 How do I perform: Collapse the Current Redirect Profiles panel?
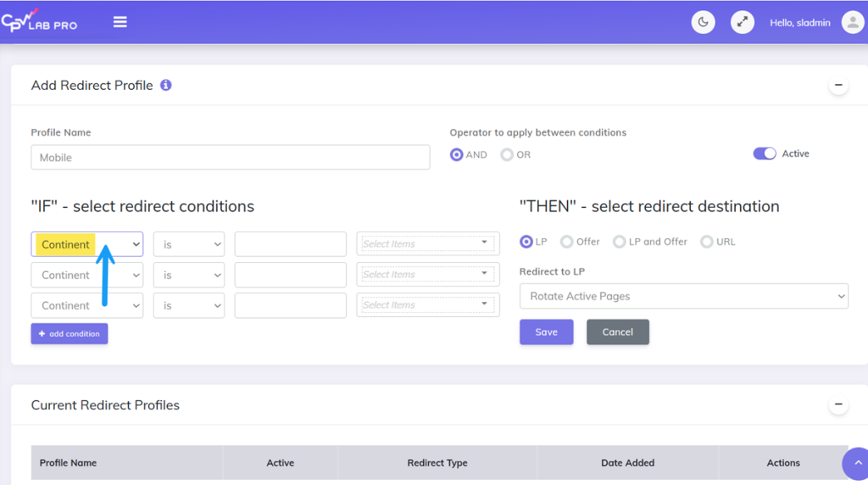[838, 404]
